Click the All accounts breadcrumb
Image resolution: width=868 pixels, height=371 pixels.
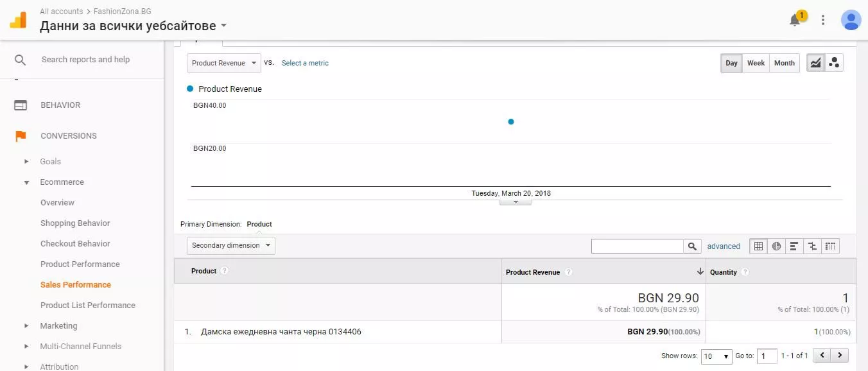click(61, 12)
